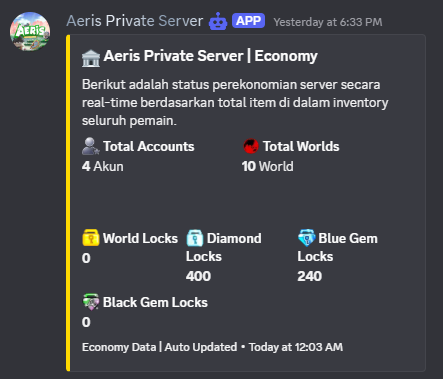Click the embed description paragraph text
443x379 pixels.
click(235, 102)
